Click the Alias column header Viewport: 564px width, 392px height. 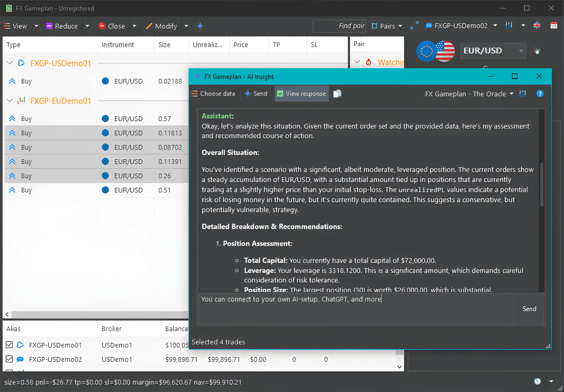point(50,329)
